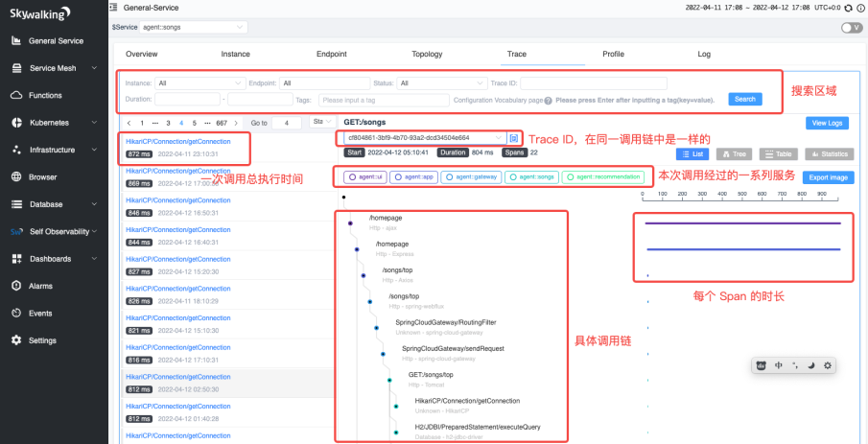
Task: Click the Functions cloud icon
Action: (16, 95)
